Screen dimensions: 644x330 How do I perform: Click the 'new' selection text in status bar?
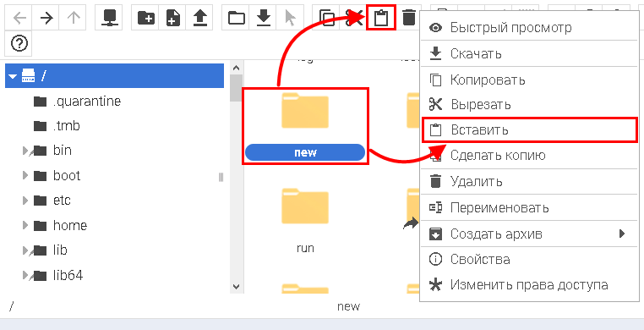(349, 306)
